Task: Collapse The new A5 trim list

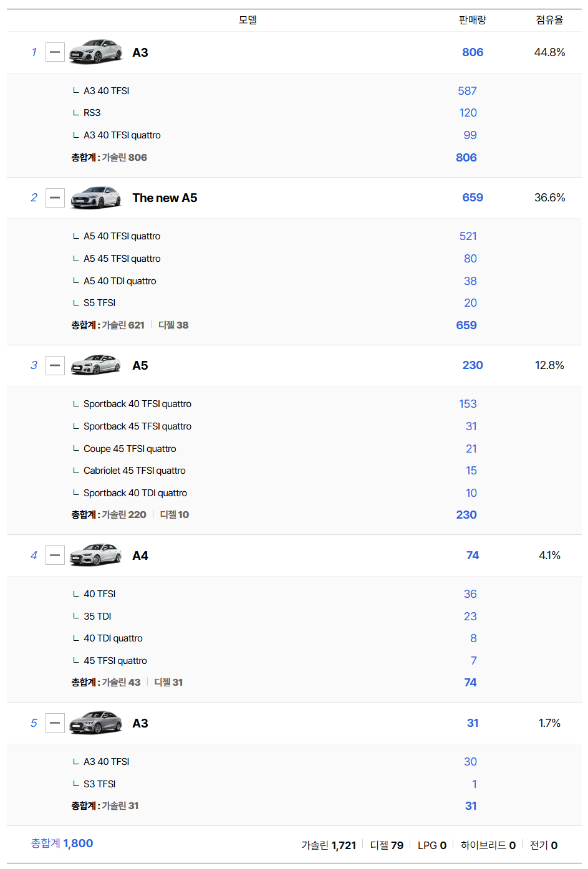Action: pos(55,198)
